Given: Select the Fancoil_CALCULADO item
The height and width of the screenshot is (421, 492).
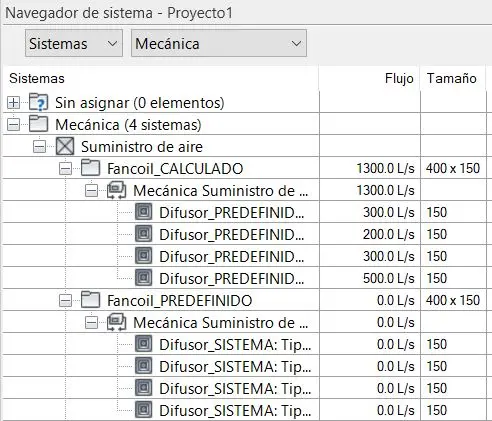Looking at the screenshot, I should [x=175, y=169].
